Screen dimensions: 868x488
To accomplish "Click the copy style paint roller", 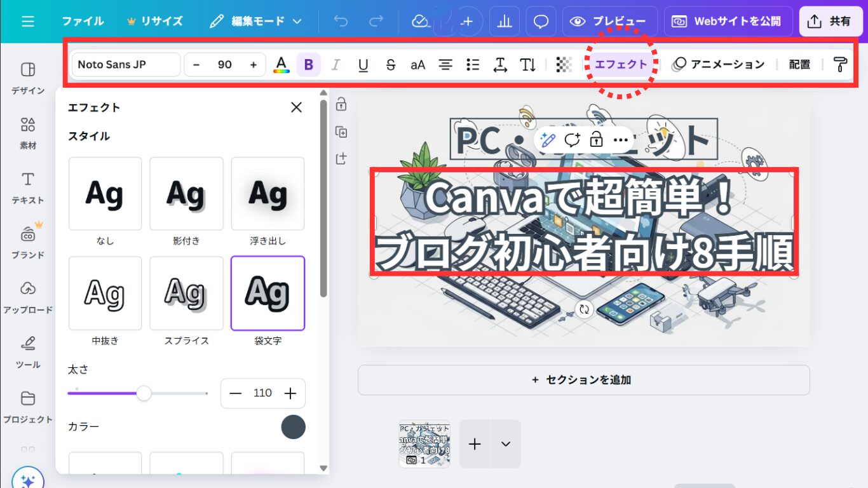I will 840,65.
